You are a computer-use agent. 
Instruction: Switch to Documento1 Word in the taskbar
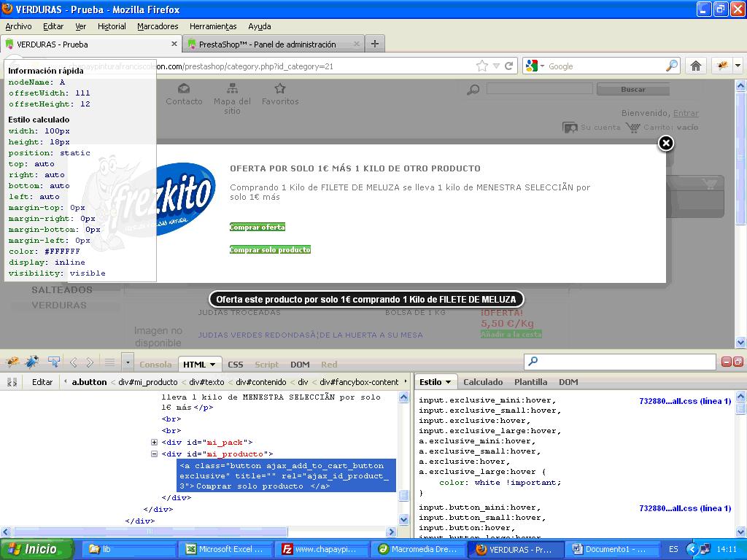[611, 549]
